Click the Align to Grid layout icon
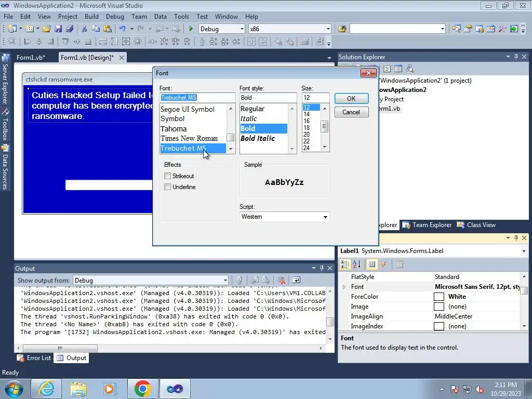 tap(12, 42)
